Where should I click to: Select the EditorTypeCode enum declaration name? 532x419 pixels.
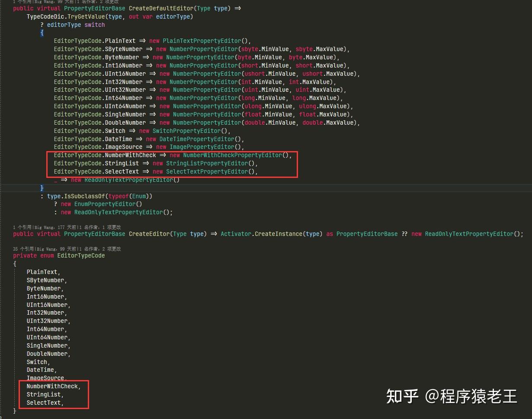[x=81, y=255]
